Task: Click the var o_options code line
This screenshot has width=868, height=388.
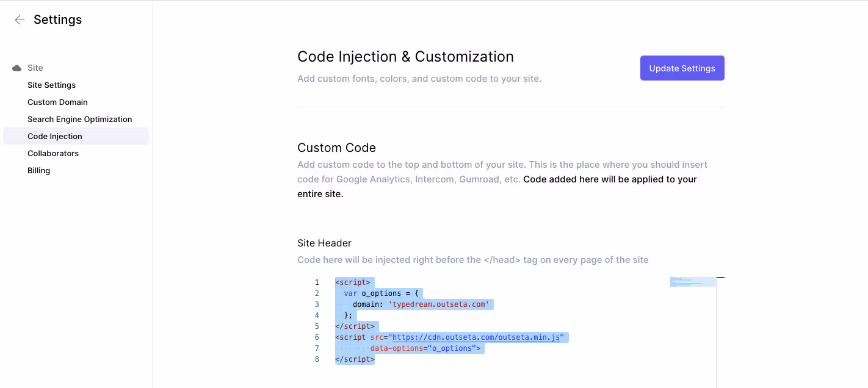Action: [381, 293]
